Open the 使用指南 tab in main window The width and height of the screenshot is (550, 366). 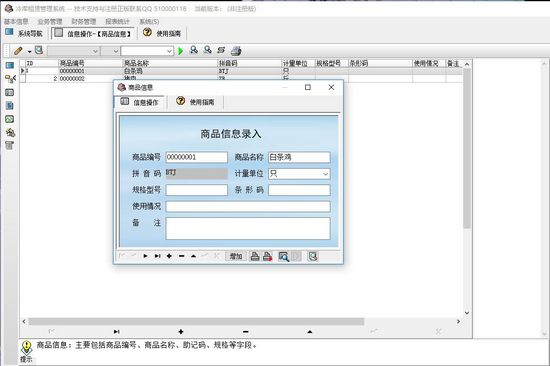click(x=162, y=33)
